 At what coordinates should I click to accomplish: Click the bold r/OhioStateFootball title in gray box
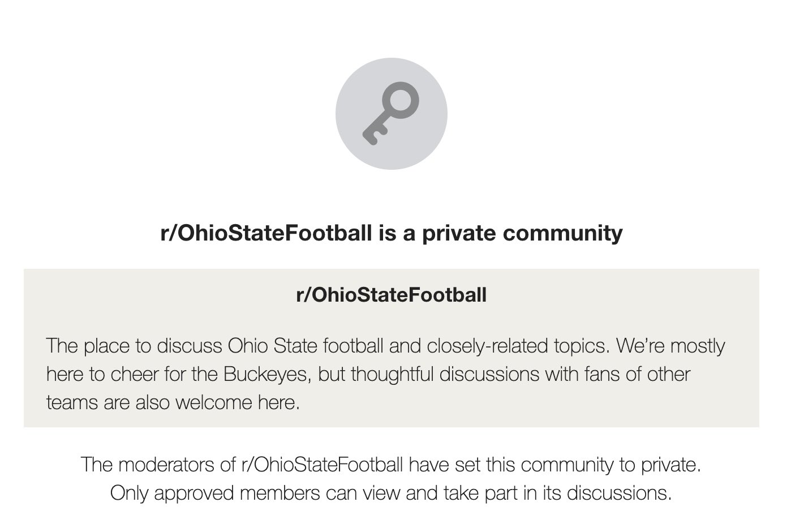[391, 295]
